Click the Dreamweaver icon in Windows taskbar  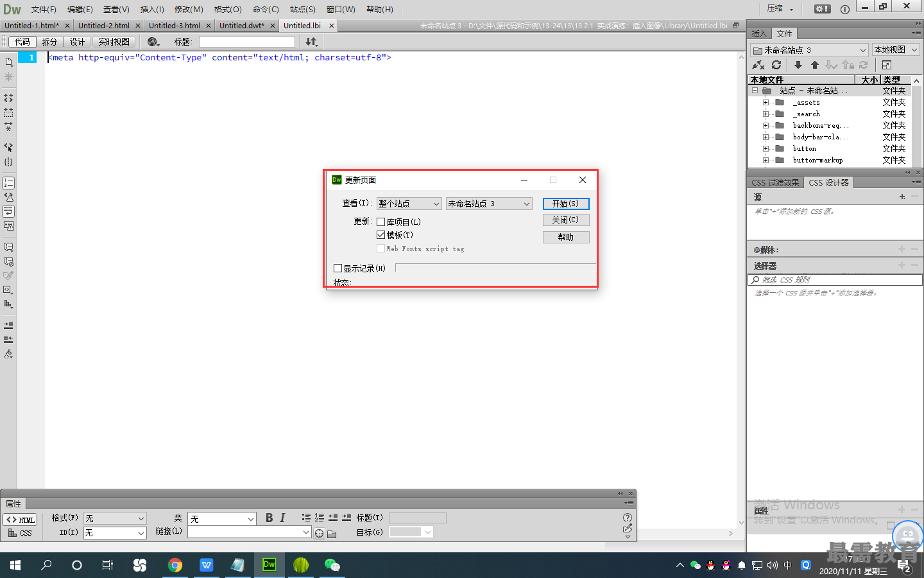point(269,565)
